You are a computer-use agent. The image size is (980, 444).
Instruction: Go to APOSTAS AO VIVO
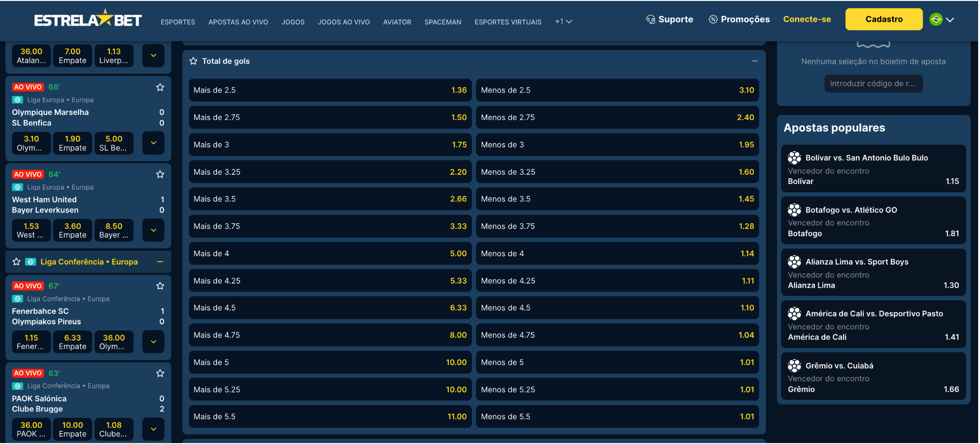coord(238,22)
